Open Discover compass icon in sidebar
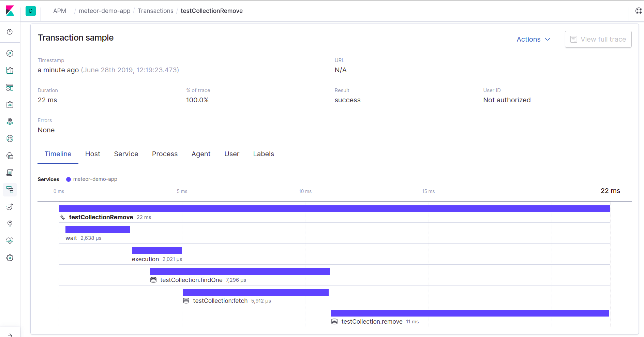644x337 pixels. pos(10,53)
